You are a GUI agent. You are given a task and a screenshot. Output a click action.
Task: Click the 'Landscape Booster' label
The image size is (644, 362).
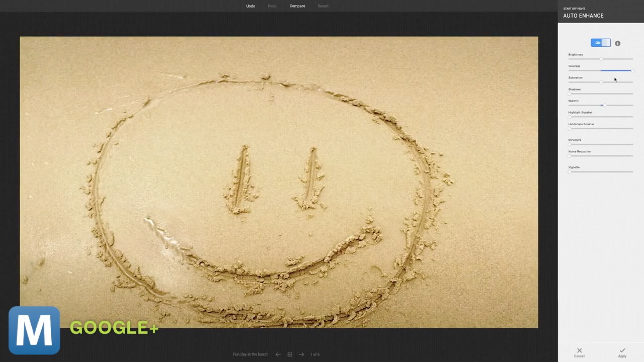[581, 124]
